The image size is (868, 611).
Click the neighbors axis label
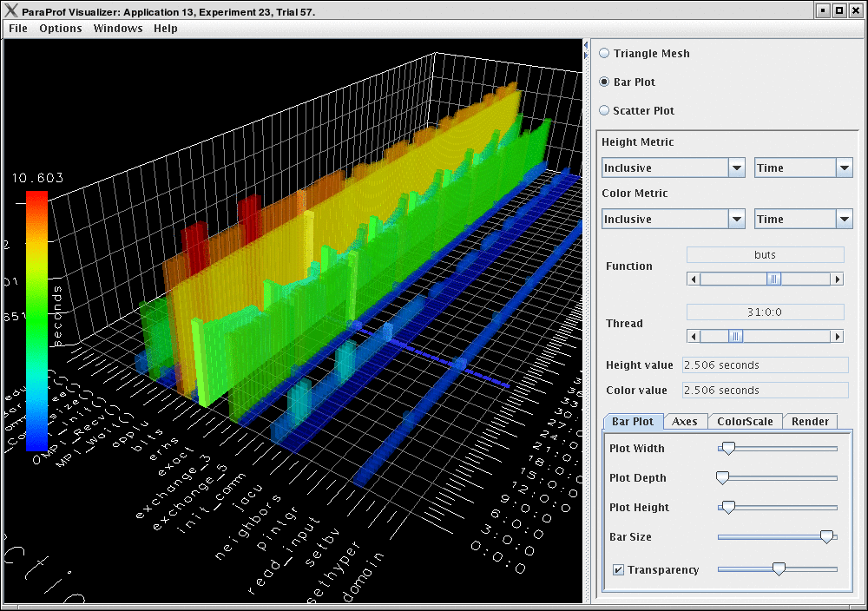pos(247,526)
